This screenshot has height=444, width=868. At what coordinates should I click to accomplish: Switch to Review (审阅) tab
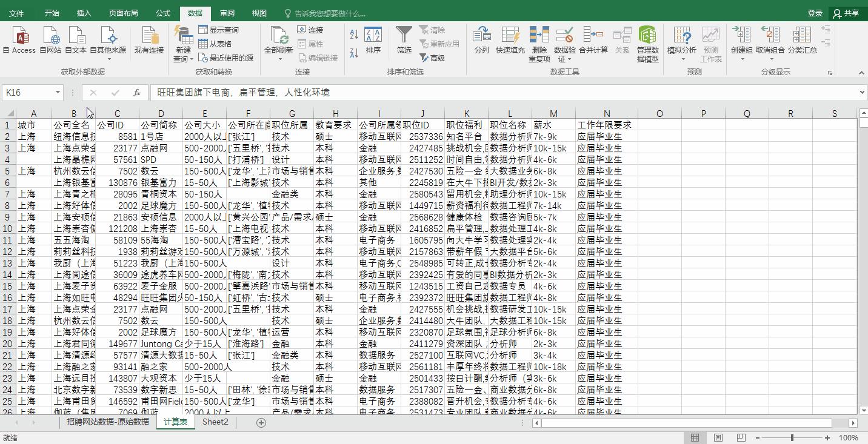coord(227,13)
